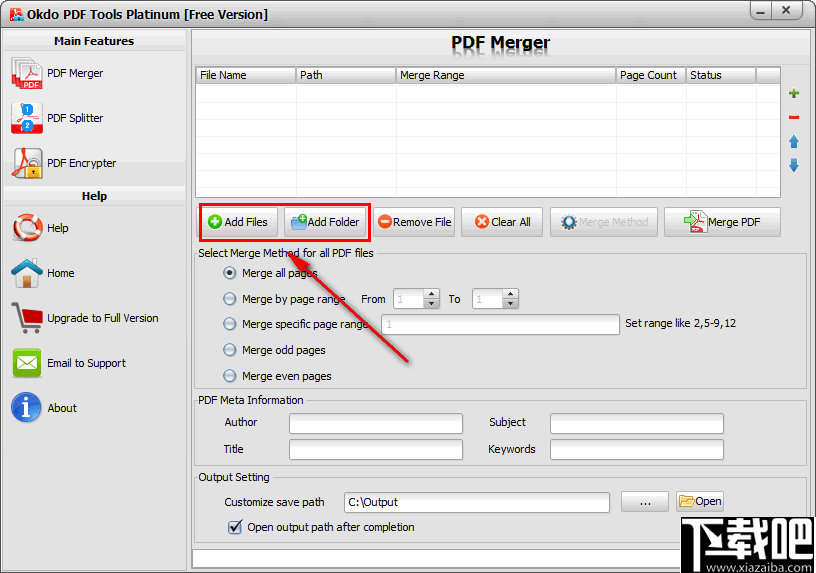Image resolution: width=816 pixels, height=573 pixels.
Task: Open the PDF Splitter feature icon
Action: (x=27, y=118)
